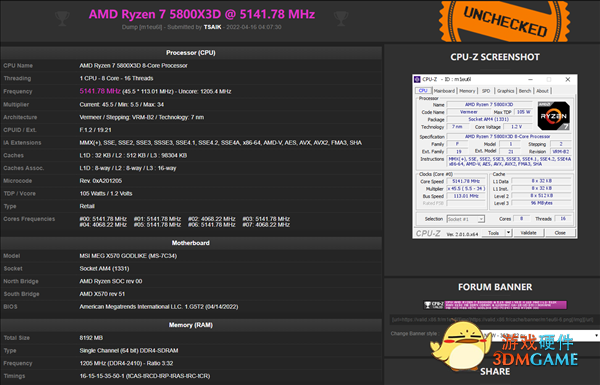This screenshot has width=600, height=385.
Task: Click core '#07: 4068.22 MHz' frequency
Action: pyautogui.click(x=266, y=225)
